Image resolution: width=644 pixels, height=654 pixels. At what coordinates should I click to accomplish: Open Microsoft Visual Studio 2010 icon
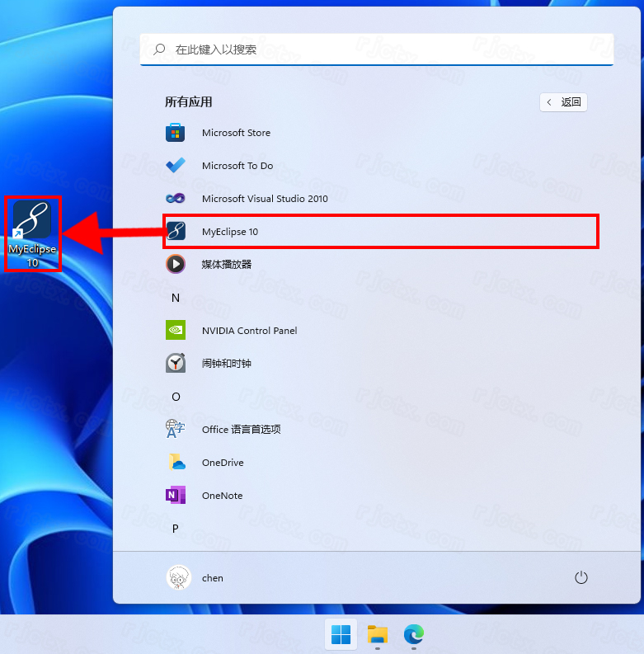[x=176, y=199]
